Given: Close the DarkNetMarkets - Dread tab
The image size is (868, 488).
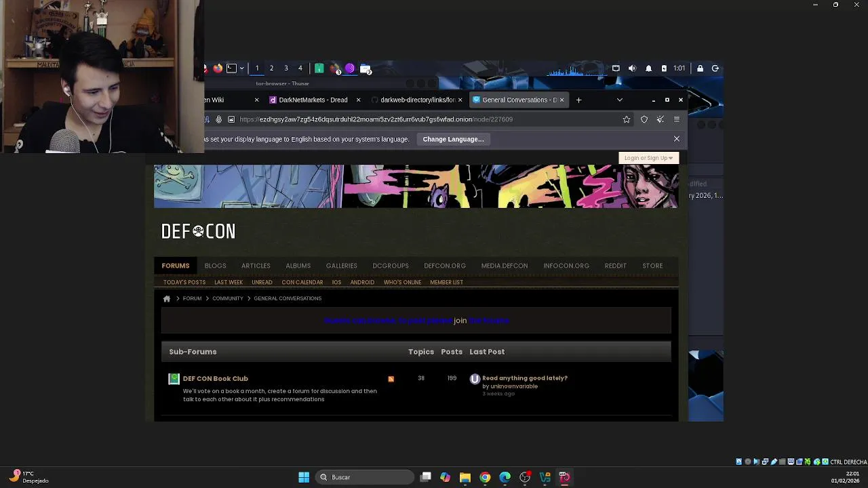Looking at the screenshot, I should [x=359, y=100].
